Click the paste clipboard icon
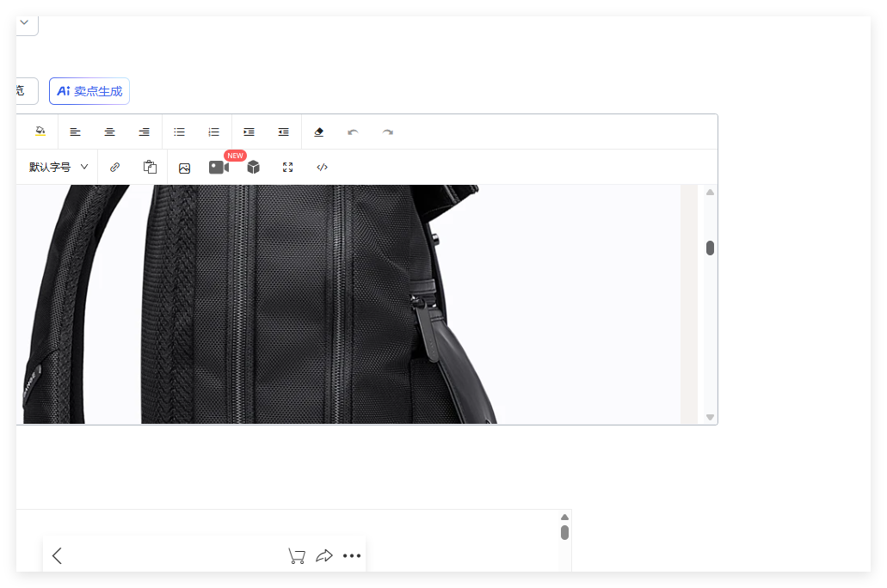This screenshot has height=588, width=887. tap(150, 167)
